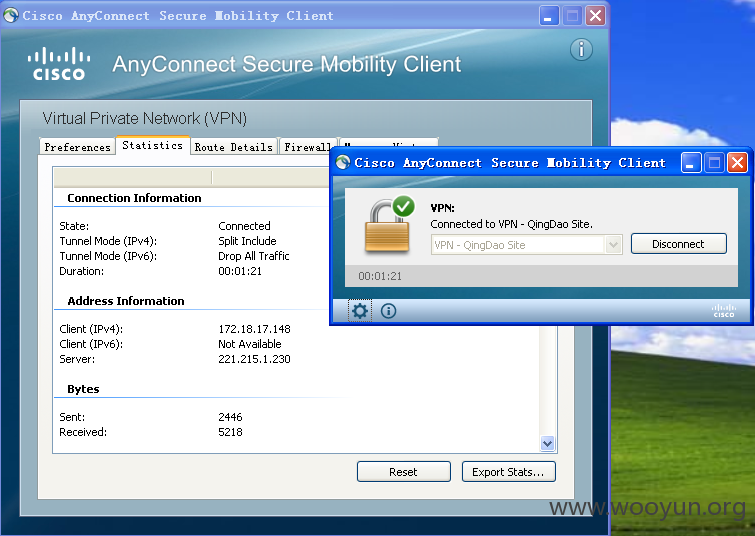Image resolution: width=755 pixels, height=536 pixels.
Task: Click the Connection Information heading
Action: tap(134, 198)
